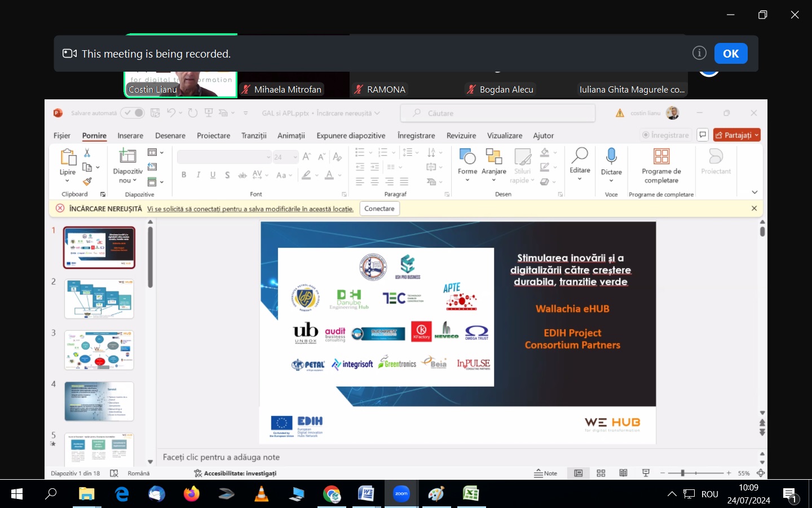Expand the Copy options arrow
The height and width of the screenshot is (508, 812).
click(x=98, y=168)
